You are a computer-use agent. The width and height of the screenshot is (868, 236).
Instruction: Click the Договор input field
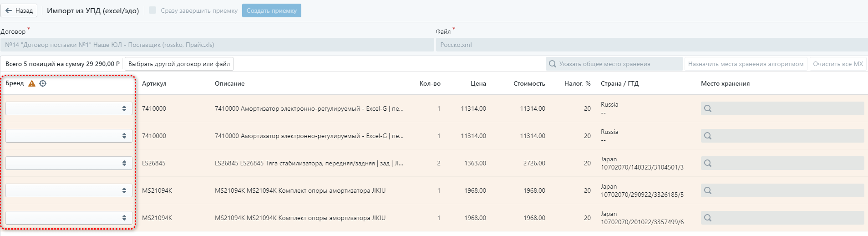[217, 45]
